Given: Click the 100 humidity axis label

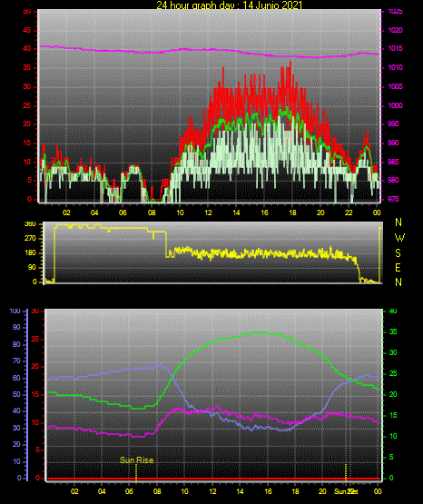Looking at the screenshot, I should coord(15,311).
